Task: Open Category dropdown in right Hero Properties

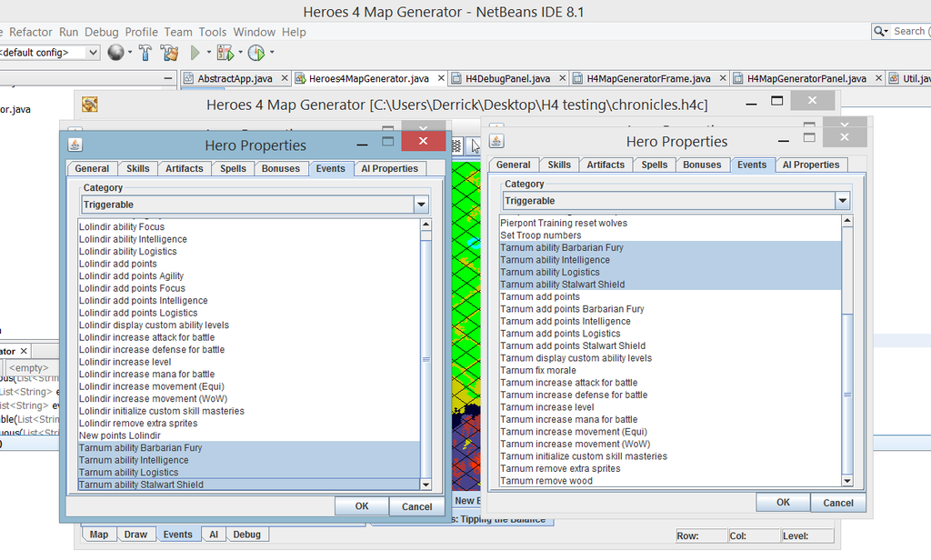Action: (x=843, y=201)
